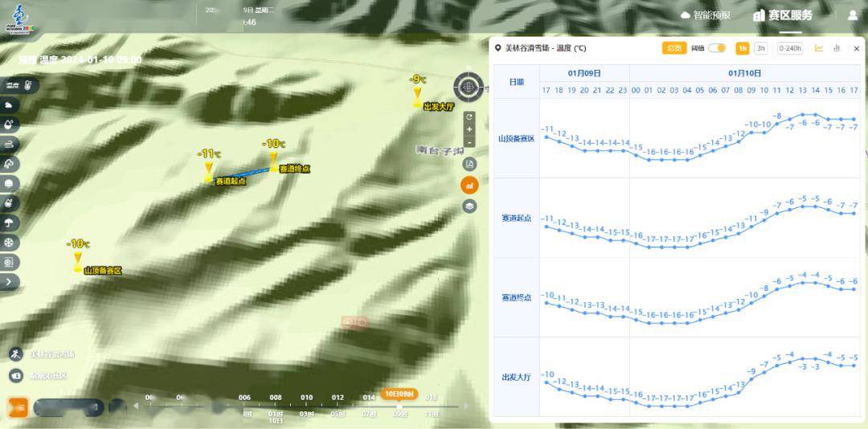The width and height of the screenshot is (868, 429).
Task: Open the 智能预报 tab
Action: click(706, 15)
